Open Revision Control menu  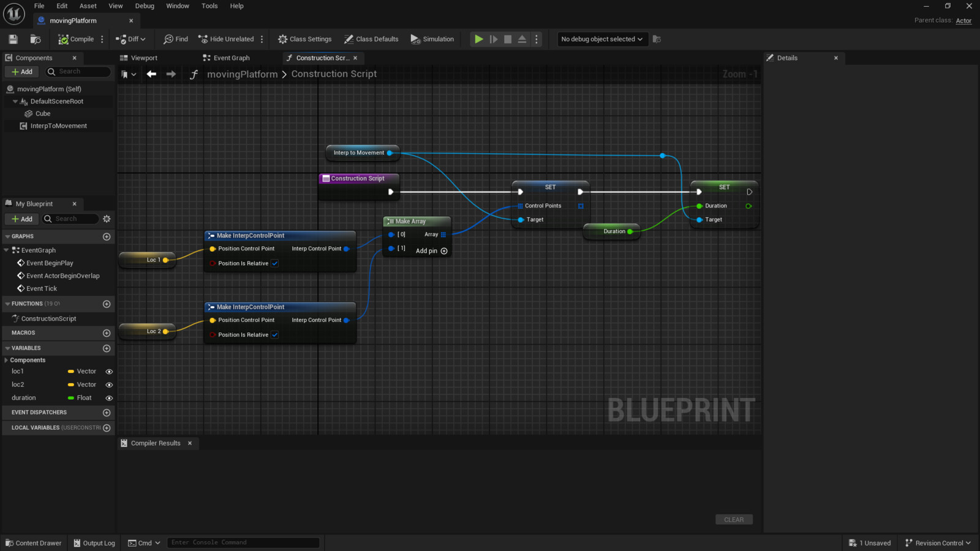[938, 543]
